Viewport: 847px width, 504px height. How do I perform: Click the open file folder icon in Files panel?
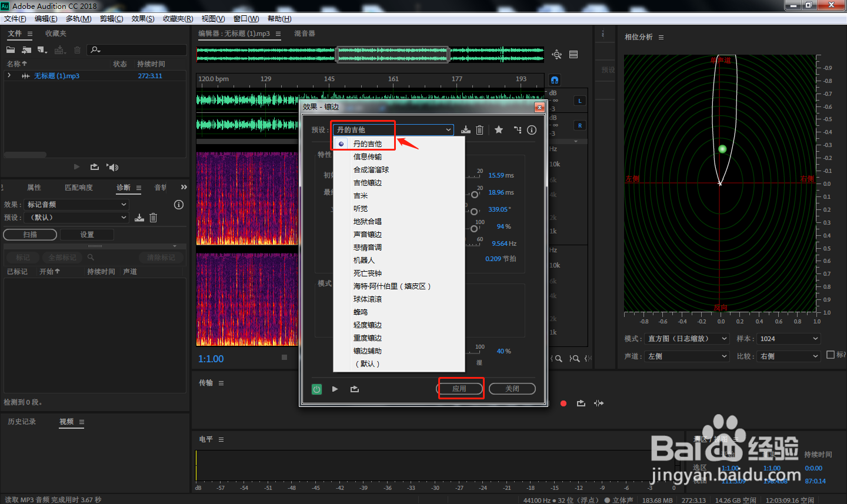[11, 50]
